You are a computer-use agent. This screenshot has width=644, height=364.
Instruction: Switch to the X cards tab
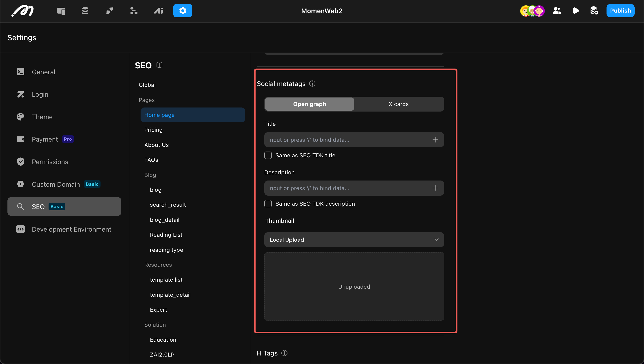[398, 104]
